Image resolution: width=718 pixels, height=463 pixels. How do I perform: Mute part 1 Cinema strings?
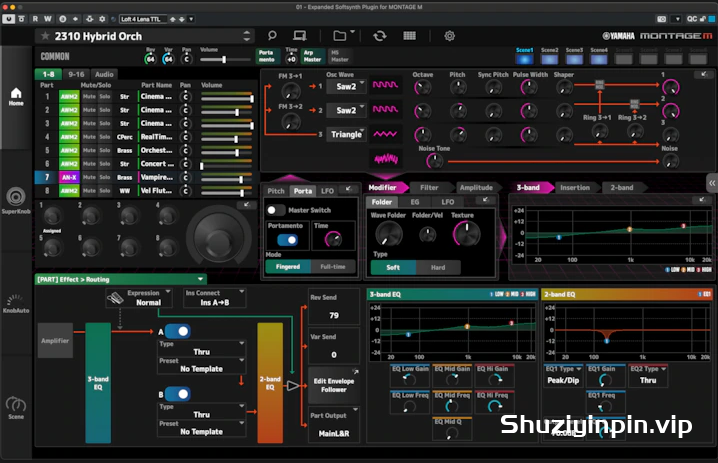89,97
